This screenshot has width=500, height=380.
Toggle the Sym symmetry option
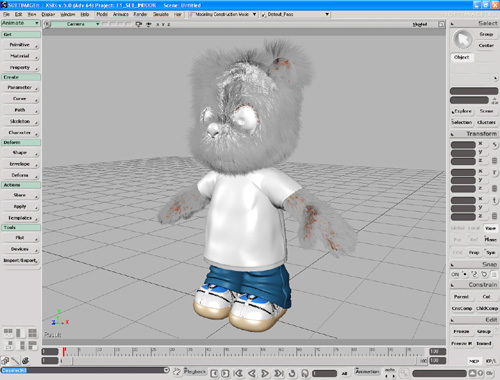click(490, 252)
